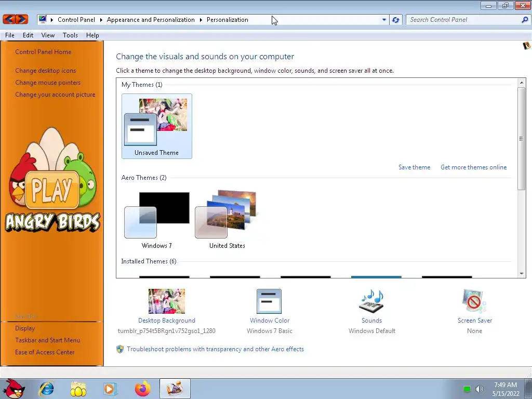Viewport: 532px width, 399px height.
Task: Click the taskbar clock showing 7:49 AM
Action: pyautogui.click(x=506, y=389)
